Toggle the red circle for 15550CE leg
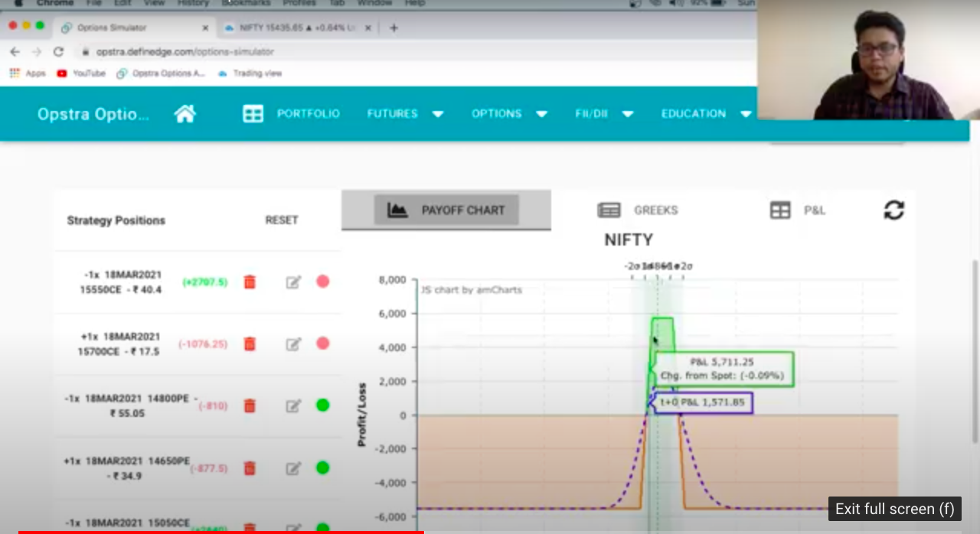Image resolution: width=980 pixels, height=534 pixels. pos(323,282)
